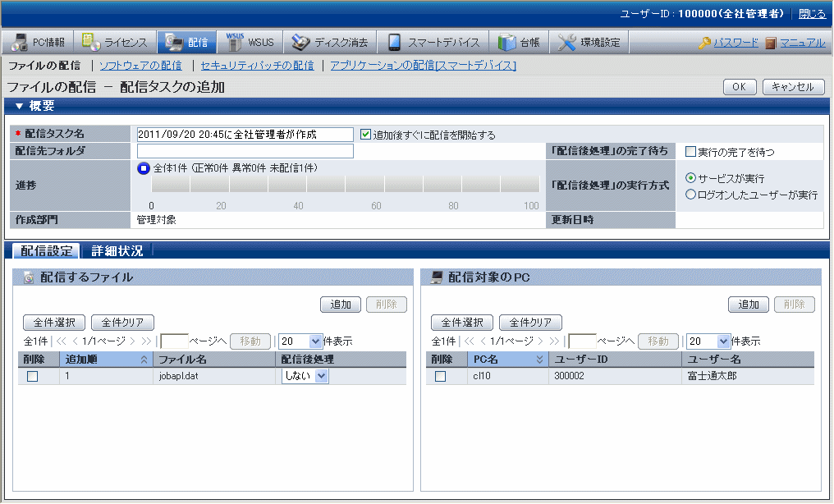Screen dimensions: 834x504
Task: Enable 実行の完了を待つ checkbox
Action: (690, 152)
